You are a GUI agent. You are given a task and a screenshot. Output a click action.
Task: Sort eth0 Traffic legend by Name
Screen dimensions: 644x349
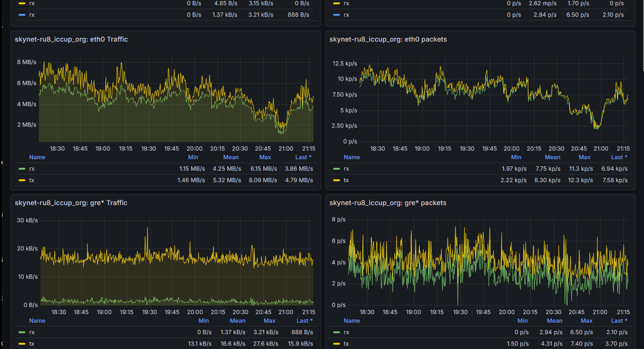pos(37,157)
